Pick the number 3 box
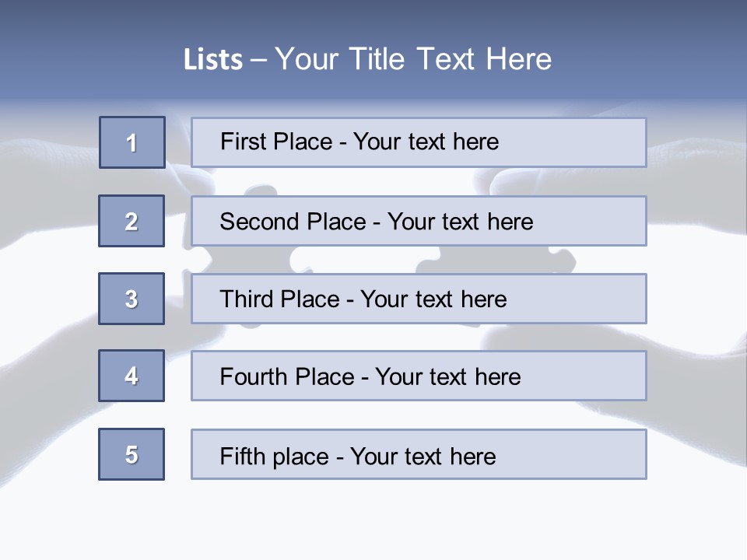747x560 pixels. [x=132, y=299]
